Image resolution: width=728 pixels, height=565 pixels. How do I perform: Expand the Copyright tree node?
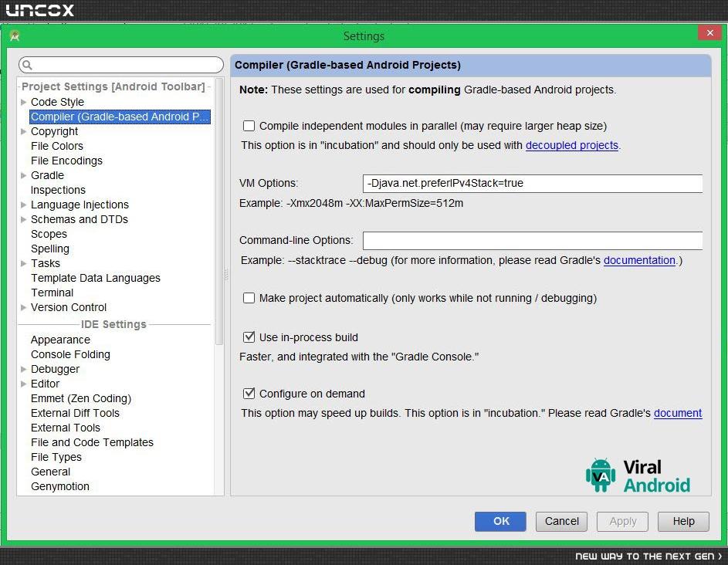[x=23, y=131]
